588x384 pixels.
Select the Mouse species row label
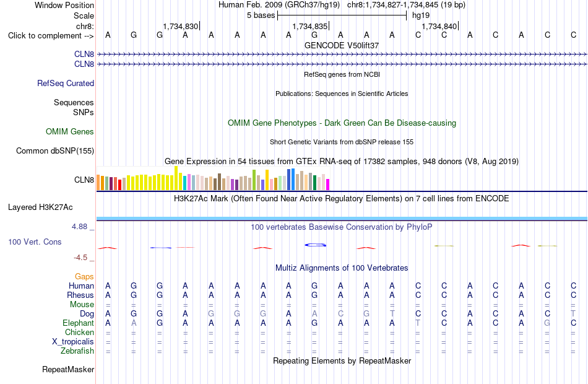[82, 305]
